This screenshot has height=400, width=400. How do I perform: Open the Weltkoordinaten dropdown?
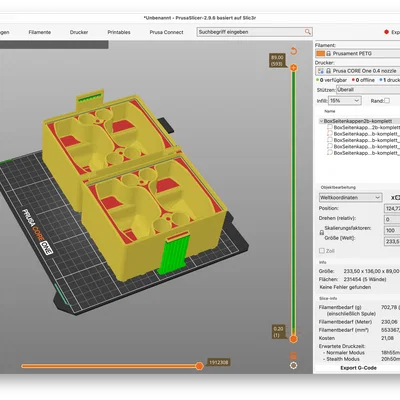(351, 198)
